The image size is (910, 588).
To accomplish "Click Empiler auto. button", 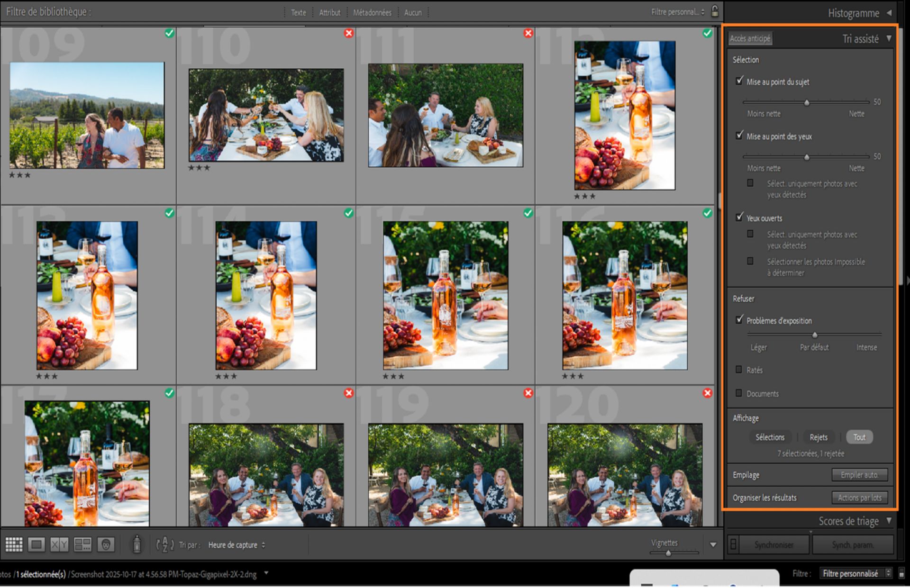I will pos(860,475).
